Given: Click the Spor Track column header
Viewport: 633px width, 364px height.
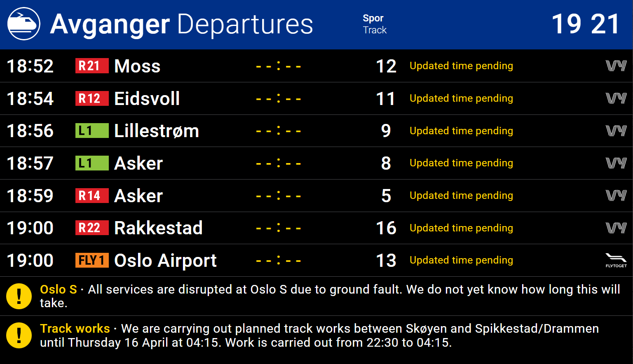Looking at the screenshot, I should [x=375, y=24].
